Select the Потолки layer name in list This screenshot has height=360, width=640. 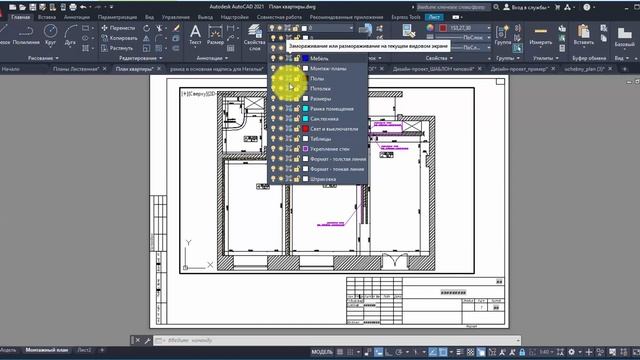(320, 89)
